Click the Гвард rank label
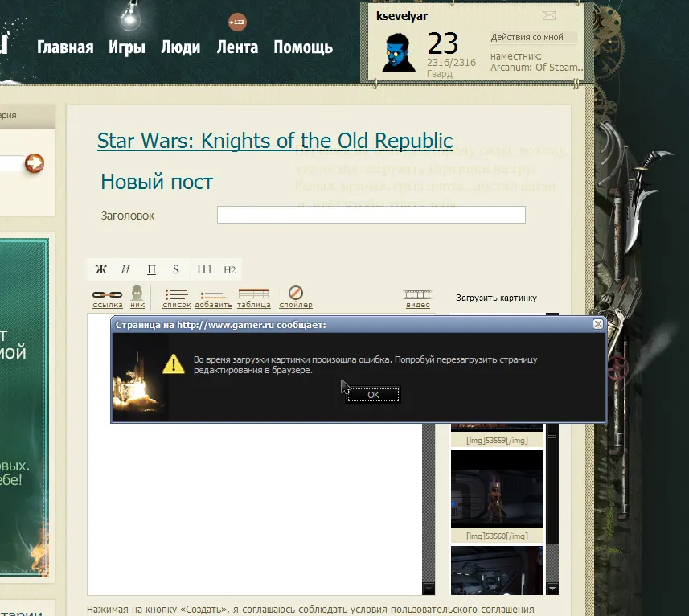Screen dimensions: 689x616 [440, 74]
